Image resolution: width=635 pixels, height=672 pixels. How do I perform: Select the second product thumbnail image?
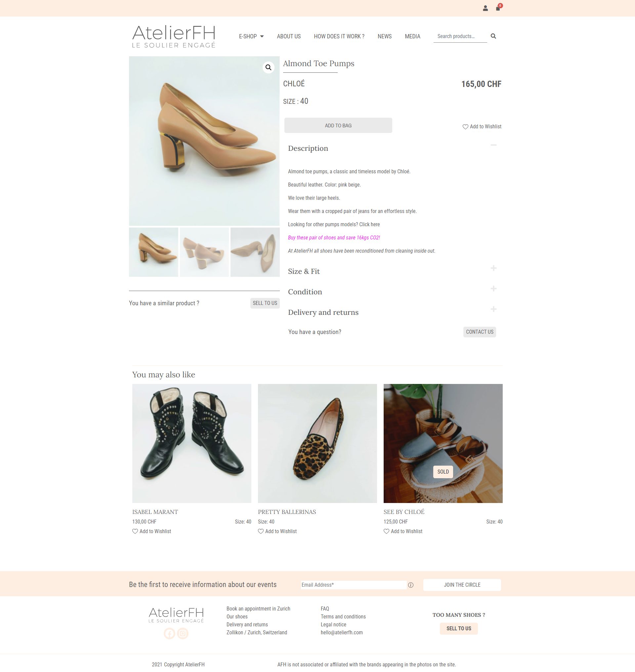(204, 252)
